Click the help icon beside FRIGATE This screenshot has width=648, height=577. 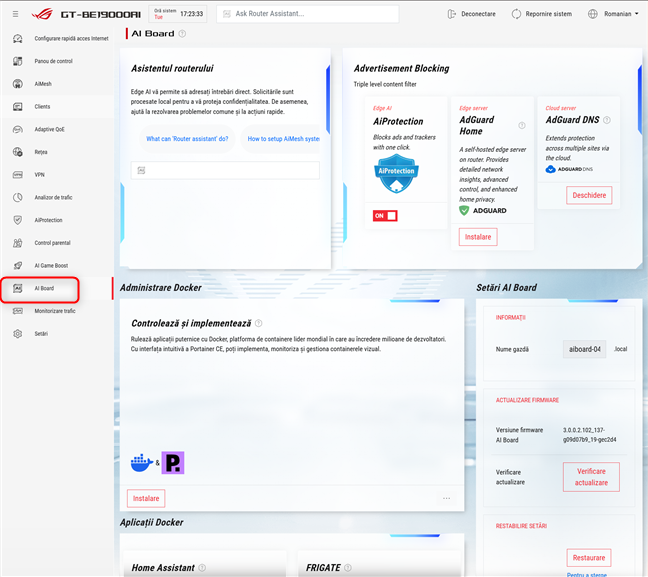pos(348,568)
